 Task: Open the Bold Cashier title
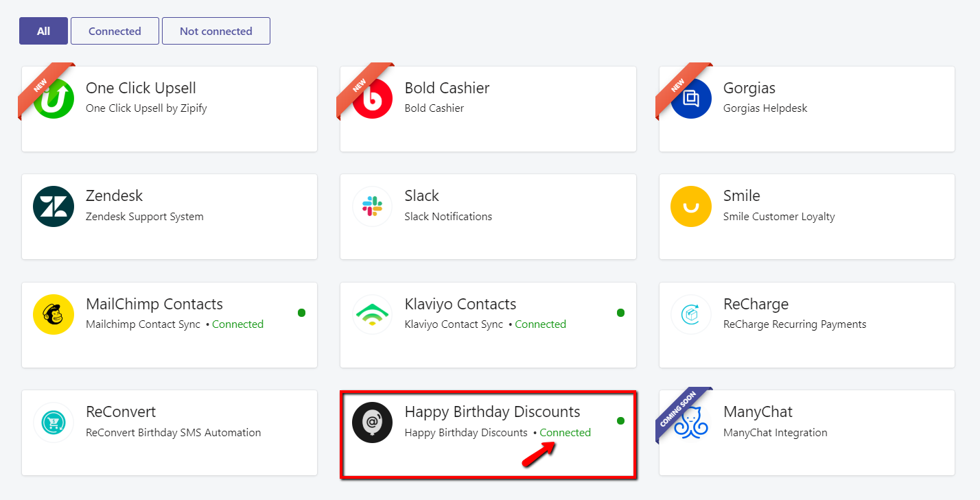pyautogui.click(x=447, y=88)
